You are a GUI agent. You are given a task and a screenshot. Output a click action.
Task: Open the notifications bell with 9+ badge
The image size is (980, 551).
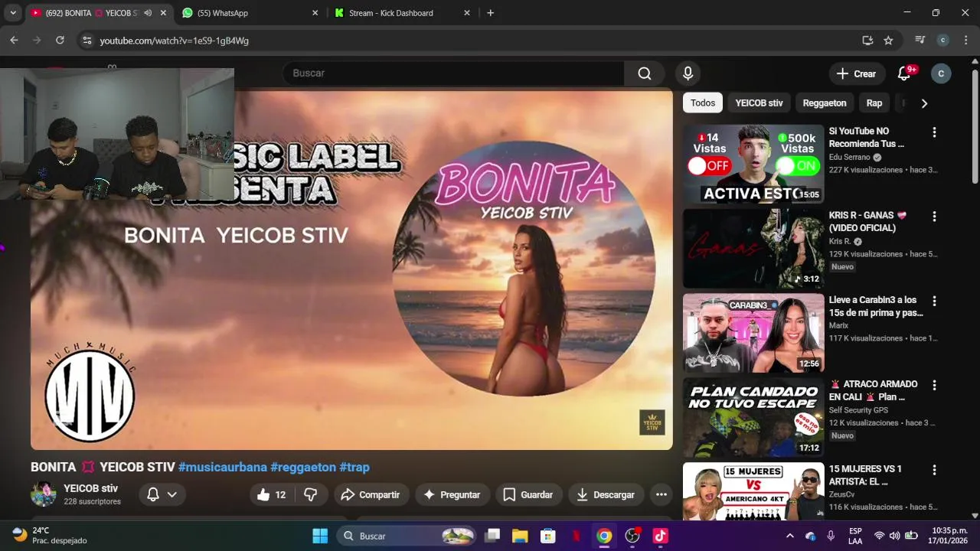coord(905,73)
